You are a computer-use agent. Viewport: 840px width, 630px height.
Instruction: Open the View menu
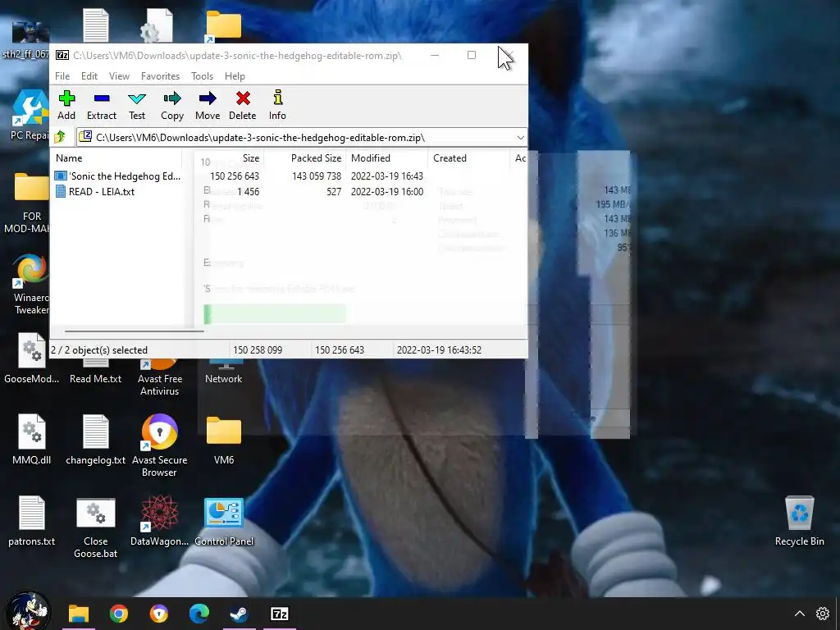pos(119,76)
